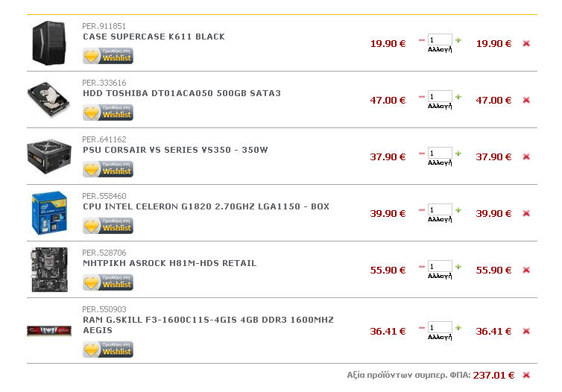Decrease quantity of HDD TOSHIBA 500GB
The width and height of the screenshot is (562, 392).
coord(422,97)
